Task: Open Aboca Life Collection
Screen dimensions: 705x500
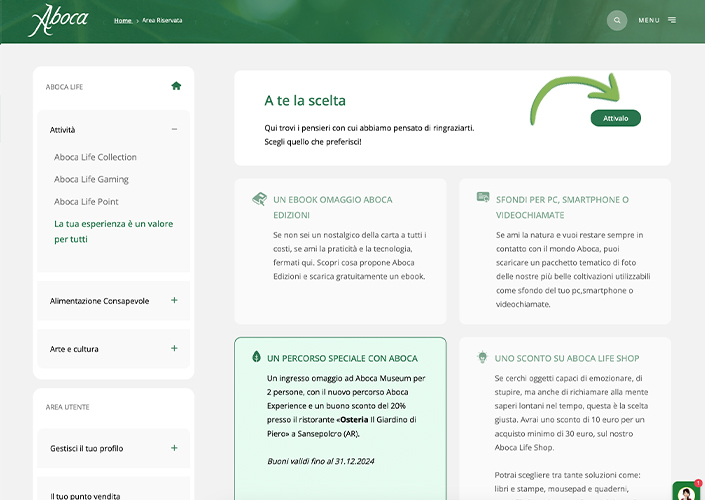Action: (x=95, y=157)
